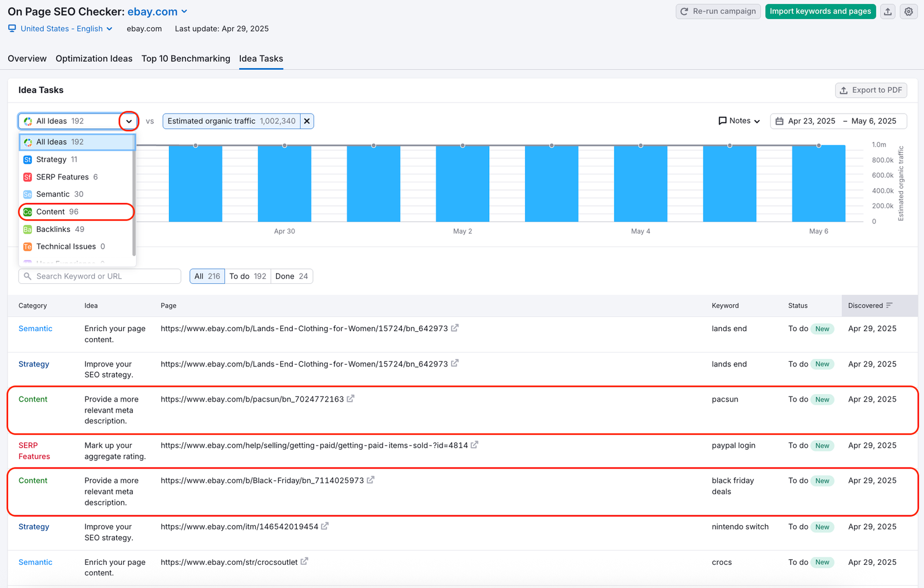Open the campaign settings gear
Screen dimensions: 924x588
coord(908,11)
